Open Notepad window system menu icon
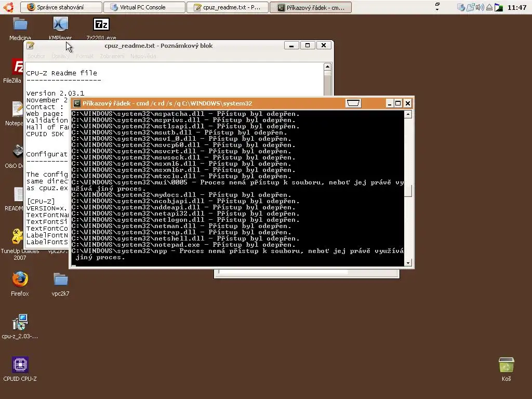The width and height of the screenshot is (532, 399). pyautogui.click(x=31, y=46)
